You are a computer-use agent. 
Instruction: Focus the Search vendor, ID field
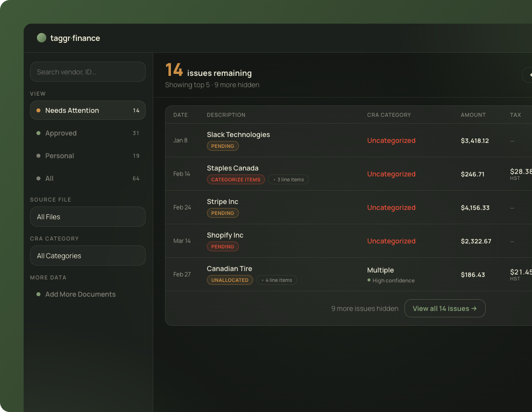[88, 71]
